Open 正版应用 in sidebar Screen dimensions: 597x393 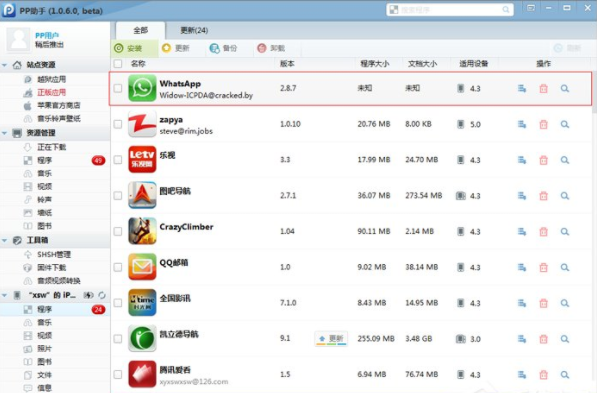pos(51,92)
